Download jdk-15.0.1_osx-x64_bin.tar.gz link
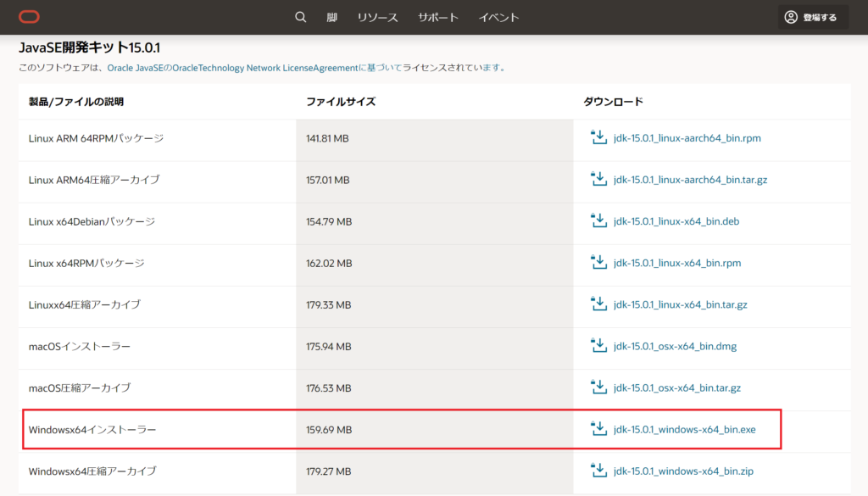The width and height of the screenshot is (868, 496). (x=677, y=387)
